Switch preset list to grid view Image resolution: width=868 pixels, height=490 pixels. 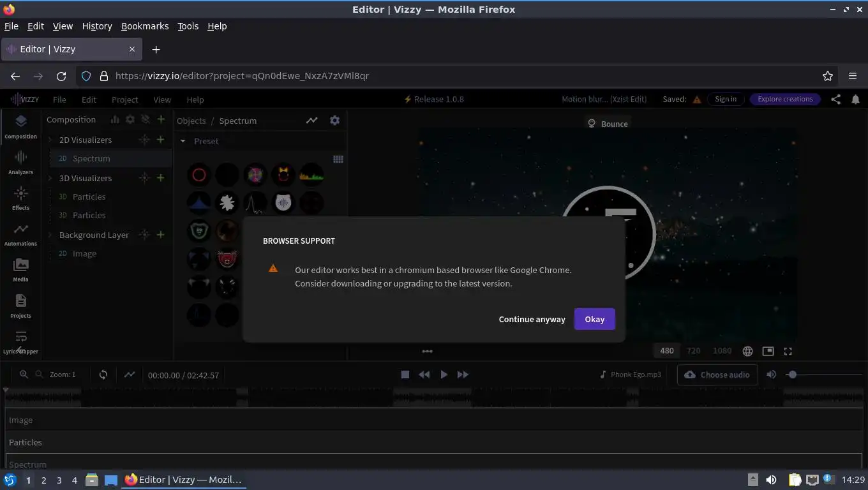(338, 160)
